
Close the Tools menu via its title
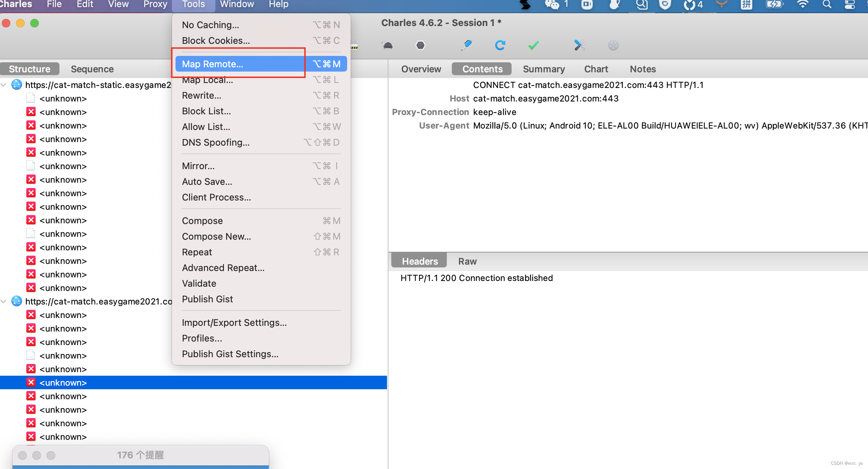coord(194,5)
